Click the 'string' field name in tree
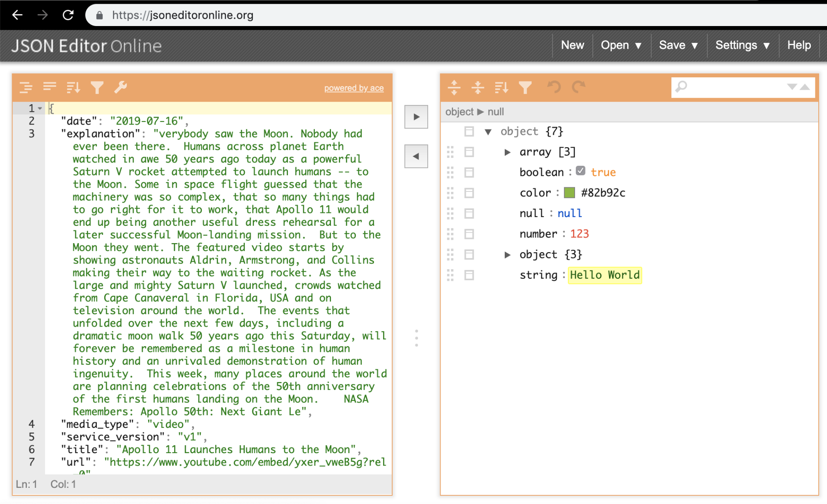This screenshot has width=827, height=504. 538,275
